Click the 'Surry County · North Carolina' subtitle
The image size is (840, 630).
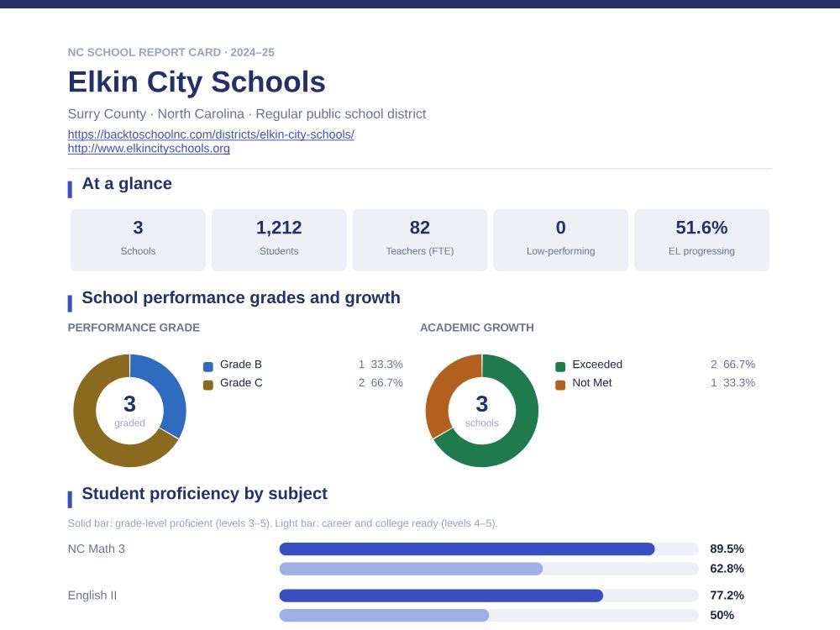point(156,114)
